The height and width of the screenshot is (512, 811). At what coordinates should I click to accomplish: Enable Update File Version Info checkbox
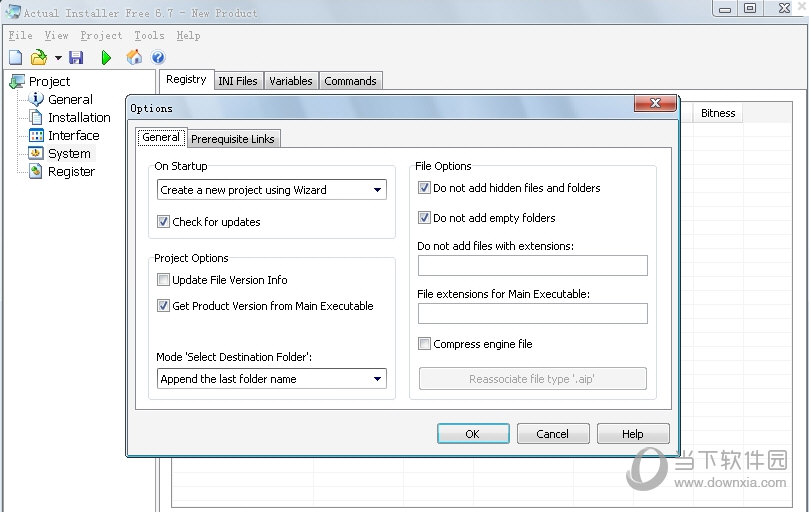point(163,280)
